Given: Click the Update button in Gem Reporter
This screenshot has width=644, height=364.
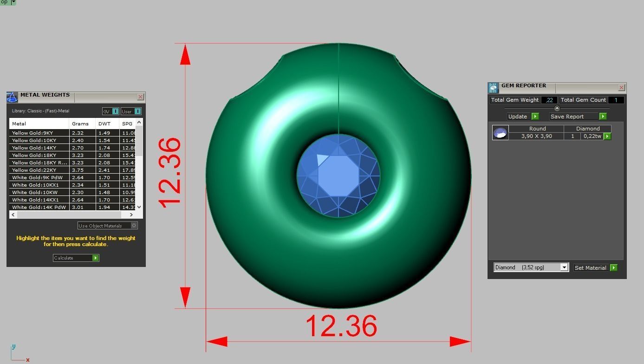Looking at the screenshot, I should click(523, 117).
